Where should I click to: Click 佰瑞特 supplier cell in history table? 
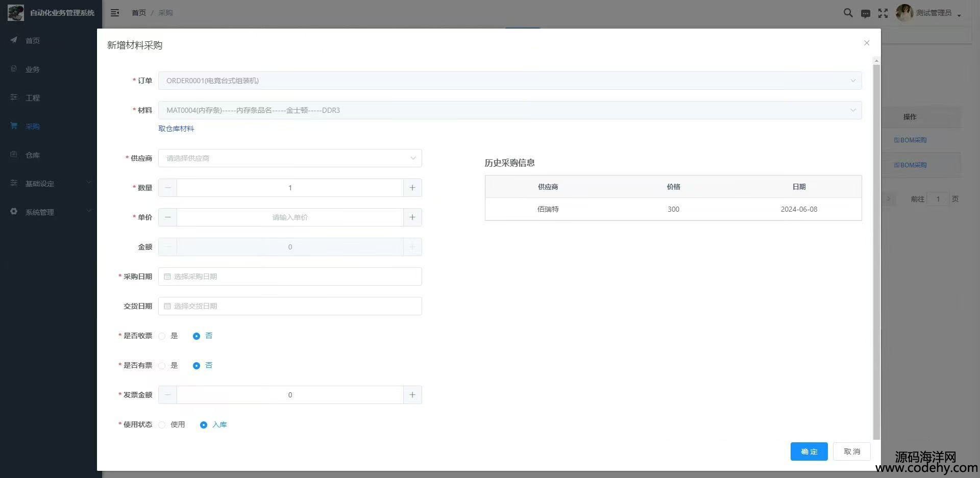click(548, 209)
